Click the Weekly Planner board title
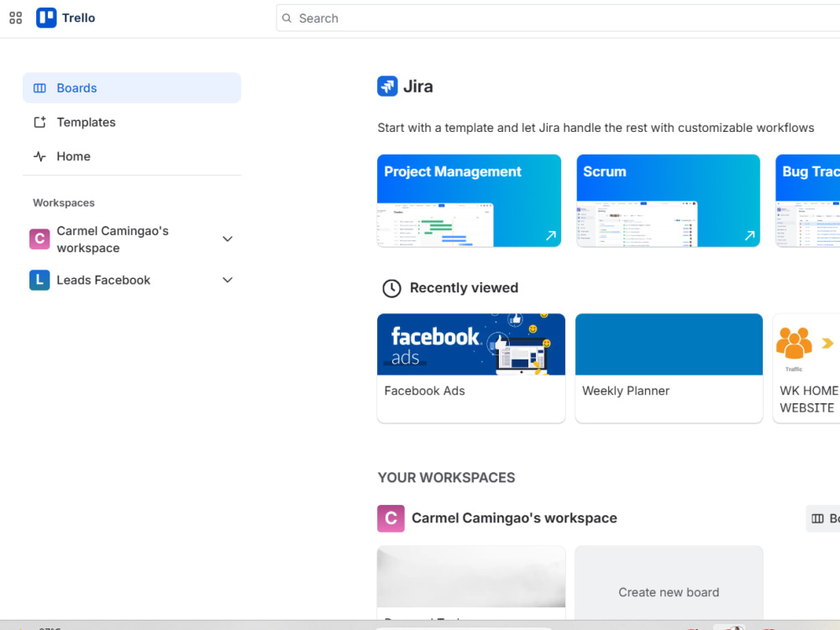 pos(626,391)
